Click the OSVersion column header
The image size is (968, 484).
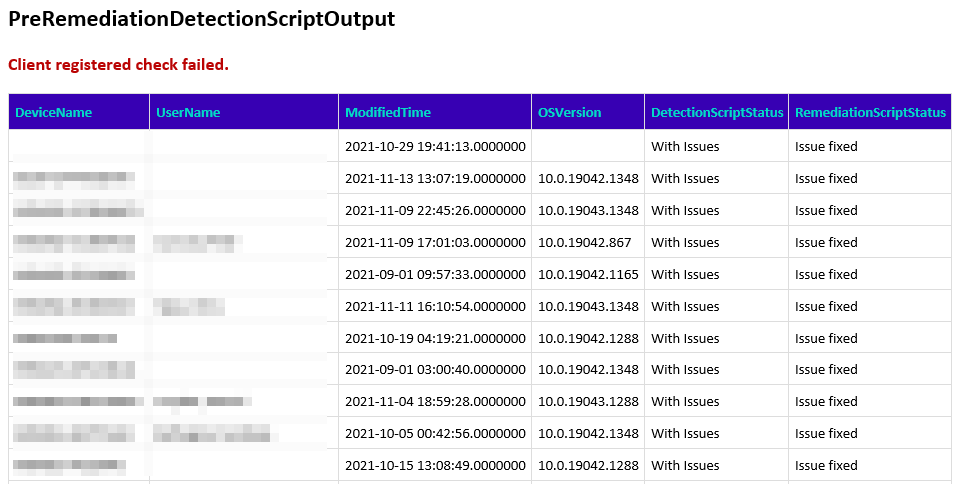click(x=570, y=113)
